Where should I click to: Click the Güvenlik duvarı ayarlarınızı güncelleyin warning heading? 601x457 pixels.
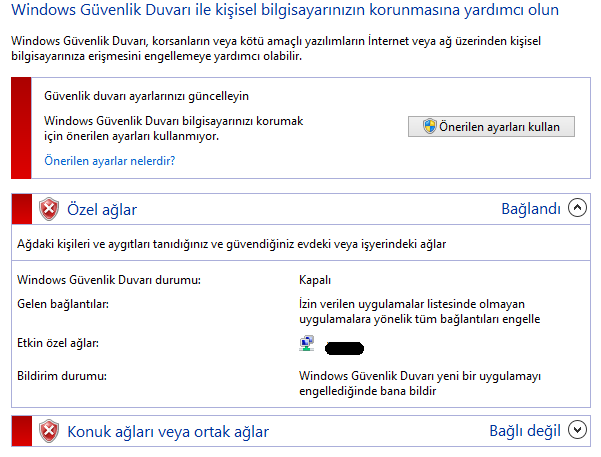tap(147, 96)
